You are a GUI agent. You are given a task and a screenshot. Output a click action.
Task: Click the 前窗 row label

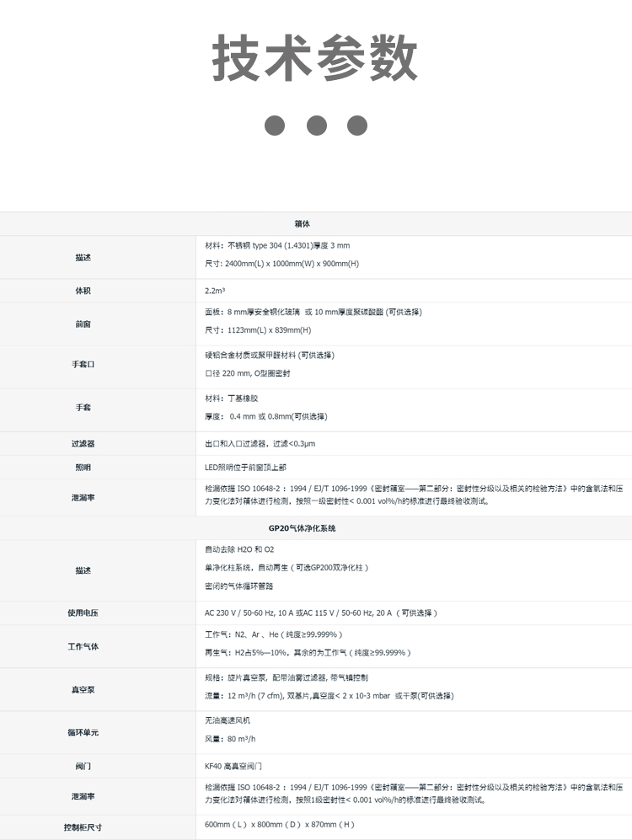tap(83, 322)
